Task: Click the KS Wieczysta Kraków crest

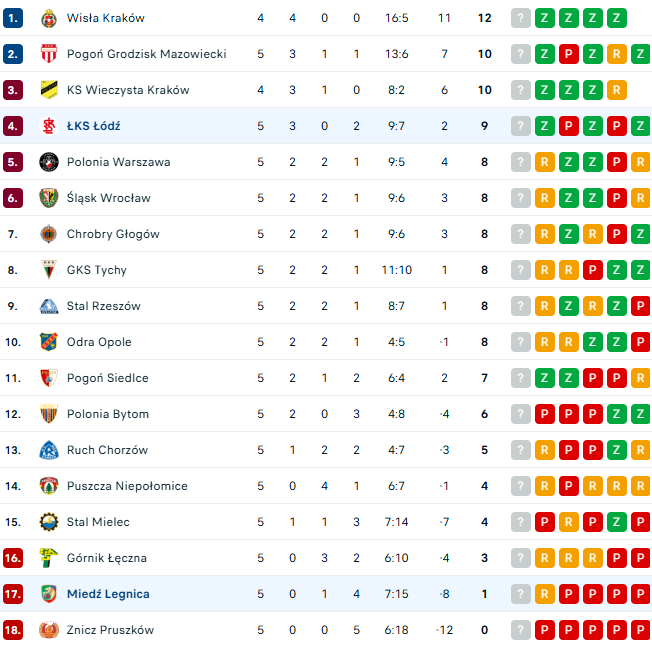Action: point(48,90)
